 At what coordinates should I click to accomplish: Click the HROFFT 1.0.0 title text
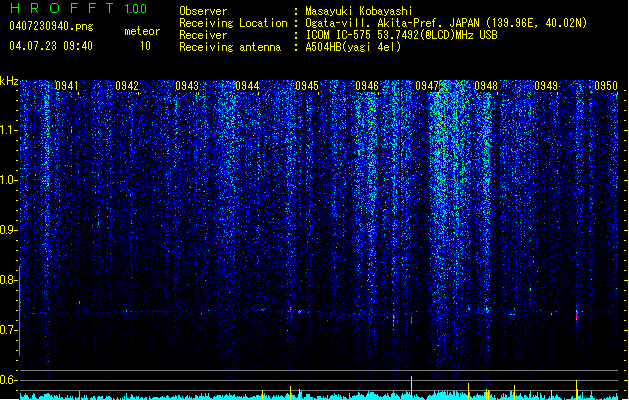78,8
